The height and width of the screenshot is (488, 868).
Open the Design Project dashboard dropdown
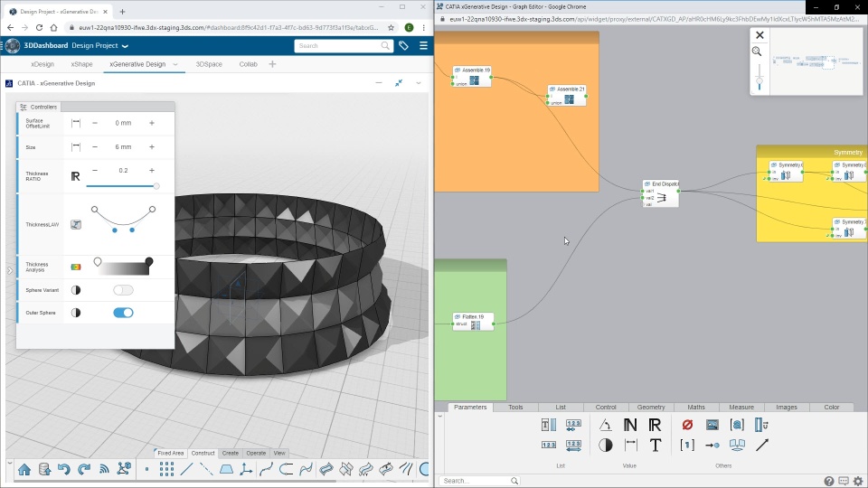[125, 46]
